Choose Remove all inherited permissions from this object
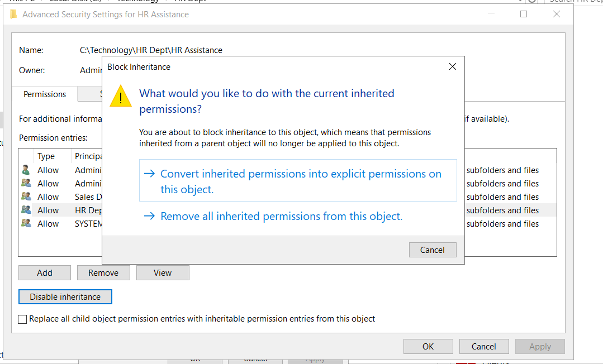 pos(281,216)
